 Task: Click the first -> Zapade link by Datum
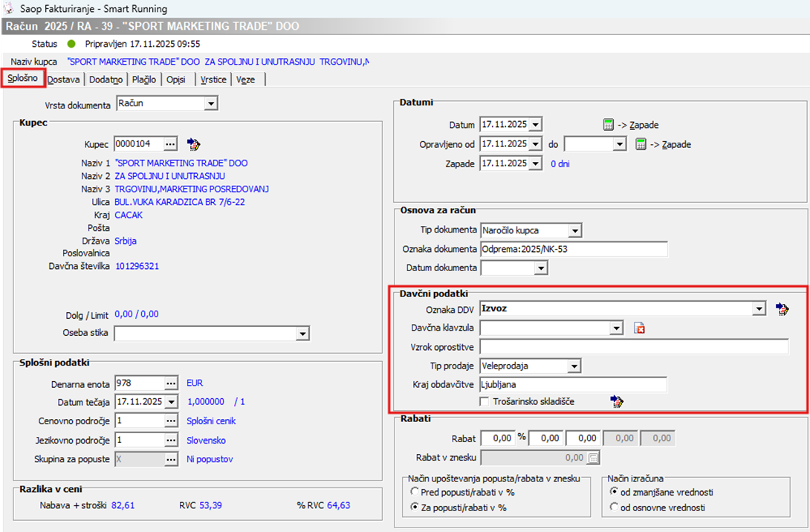click(x=638, y=125)
